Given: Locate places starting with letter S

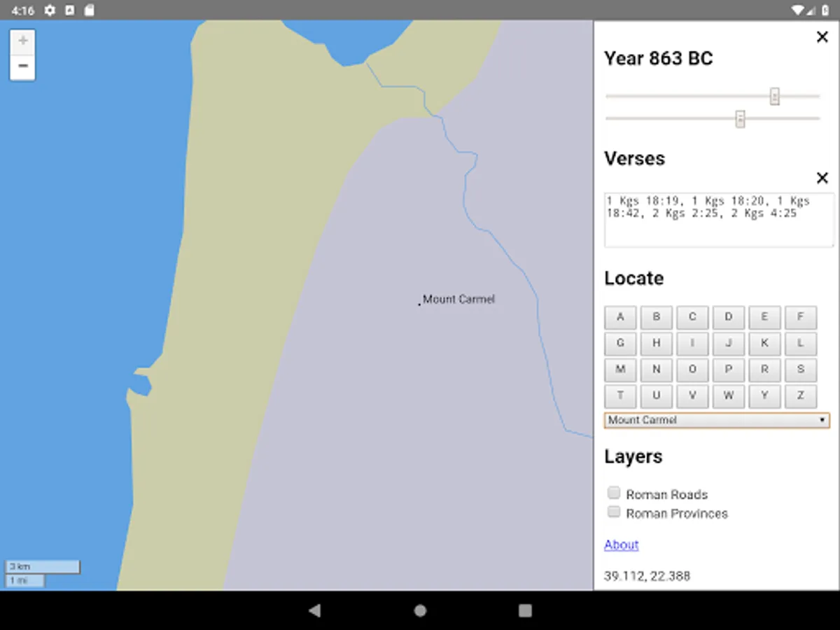Looking at the screenshot, I should (800, 370).
